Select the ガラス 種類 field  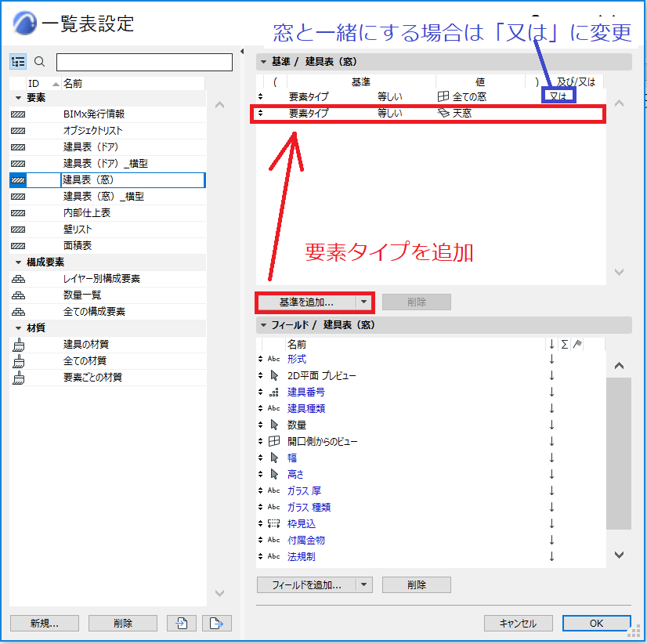(x=309, y=508)
